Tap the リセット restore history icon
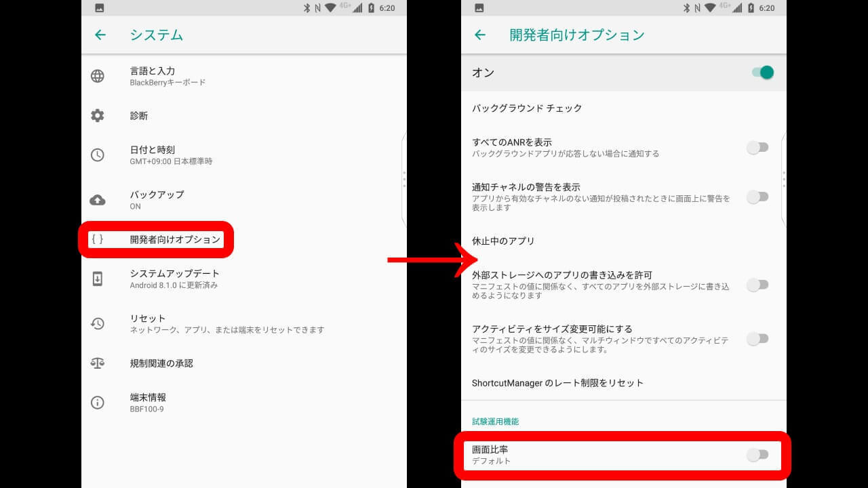Screen dimensions: 868x488 (98, 324)
